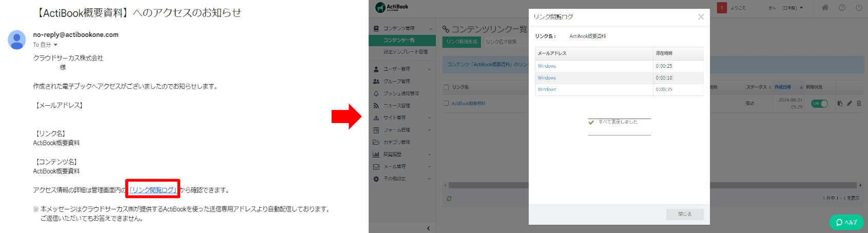Screen dimensions: 868x233
Task: Click the メールアドレス column header in dialog
Action: click(594, 53)
